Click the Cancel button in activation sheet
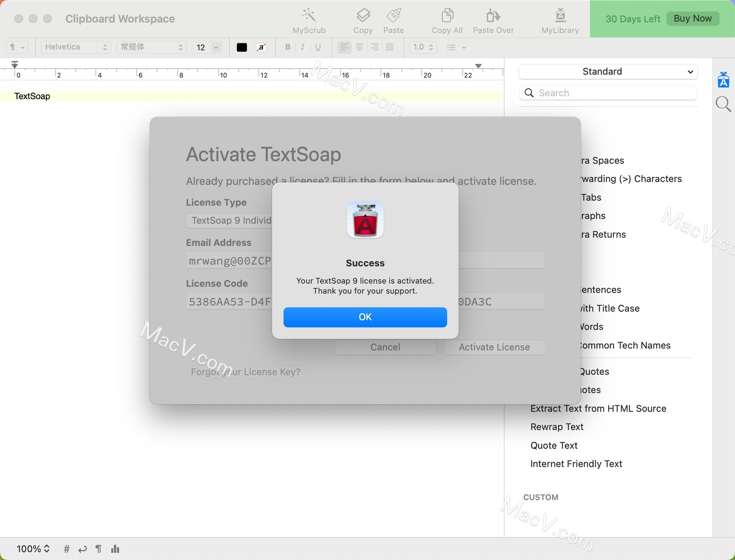This screenshot has height=560, width=735. 385,347
